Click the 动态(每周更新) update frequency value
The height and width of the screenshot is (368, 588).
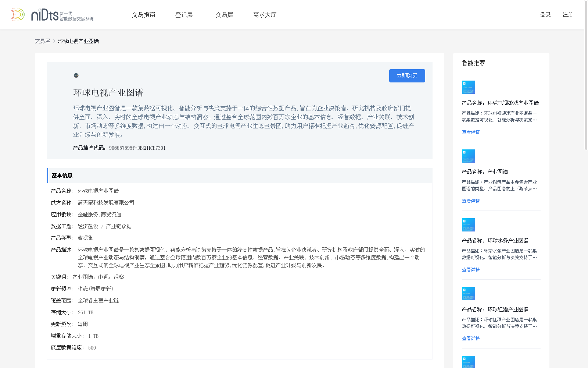tap(96, 289)
